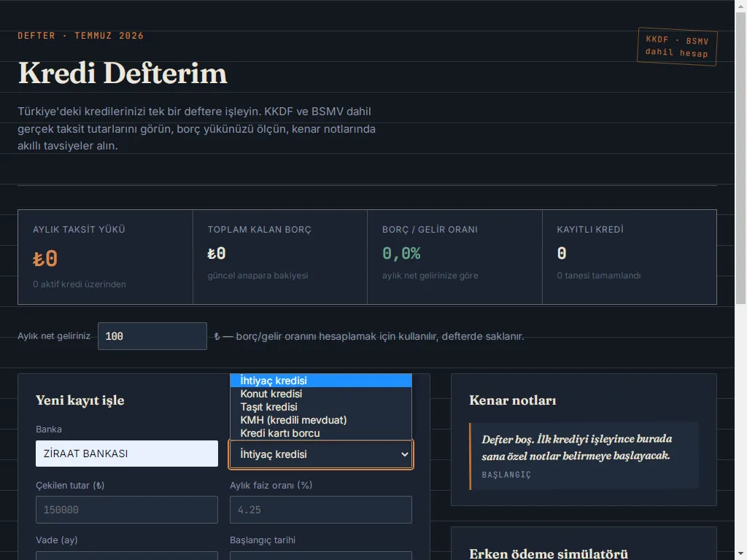The image size is (747, 560).
Task: Click the Kenar notları starter note
Action: point(584,456)
